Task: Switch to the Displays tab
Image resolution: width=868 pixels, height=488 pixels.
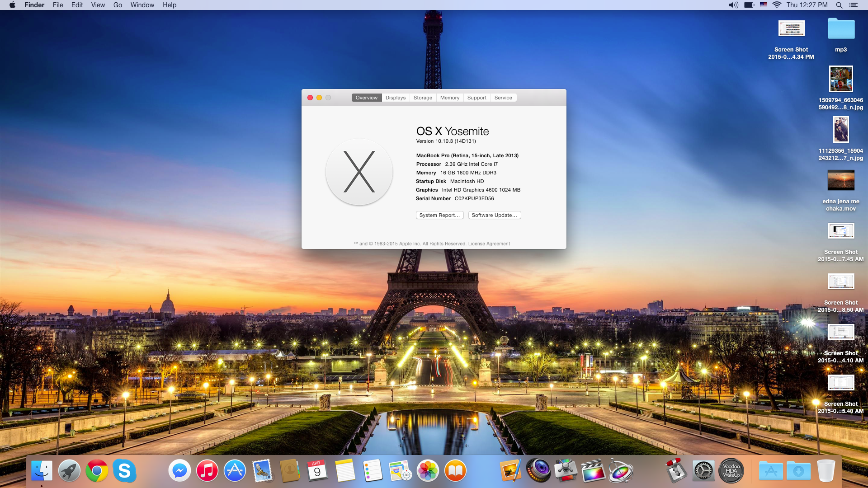Action: (396, 98)
